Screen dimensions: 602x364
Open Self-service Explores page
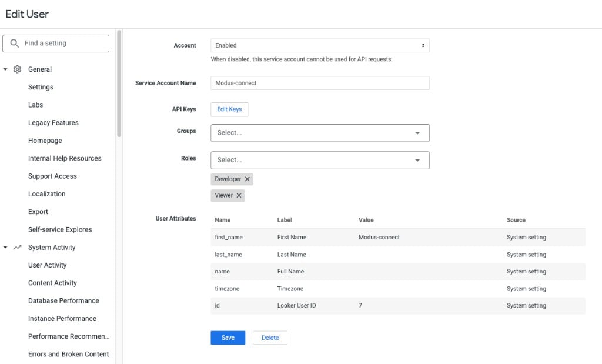coord(60,229)
